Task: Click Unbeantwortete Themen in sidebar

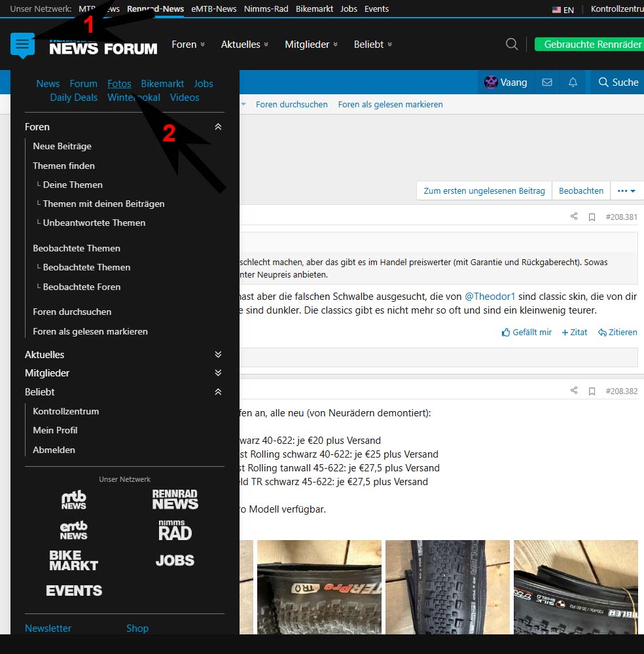Action: click(94, 223)
